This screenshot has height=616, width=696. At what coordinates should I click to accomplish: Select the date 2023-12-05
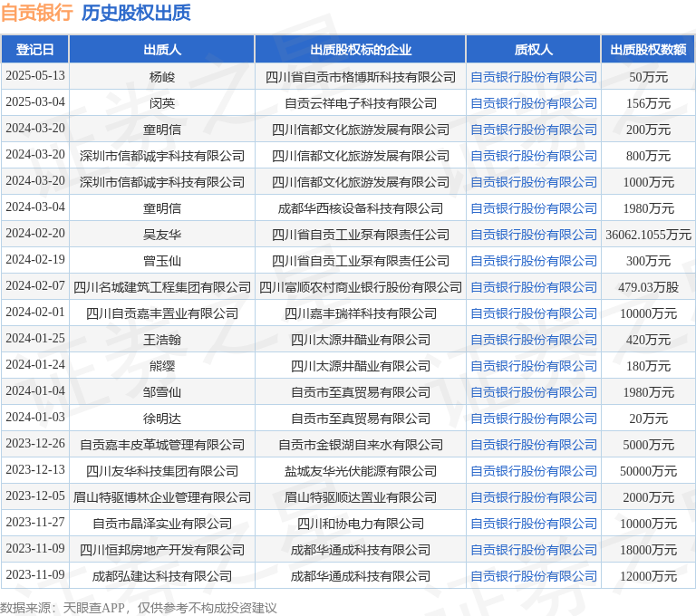click(35, 496)
